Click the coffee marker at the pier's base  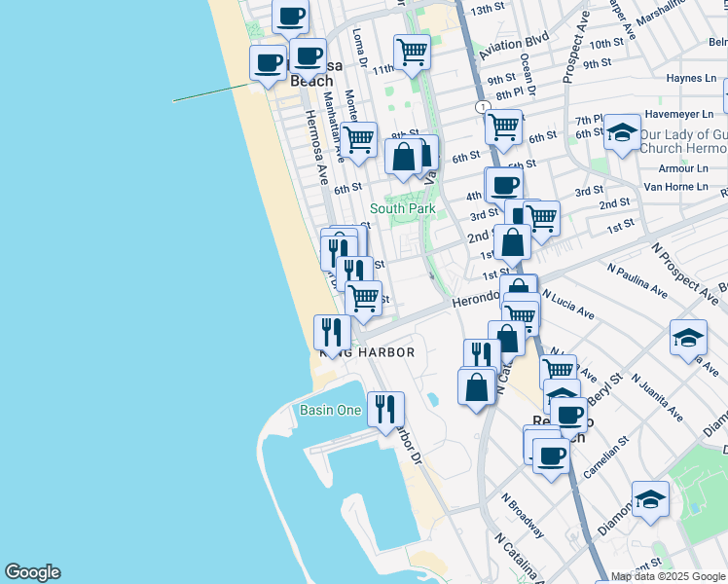point(268,64)
